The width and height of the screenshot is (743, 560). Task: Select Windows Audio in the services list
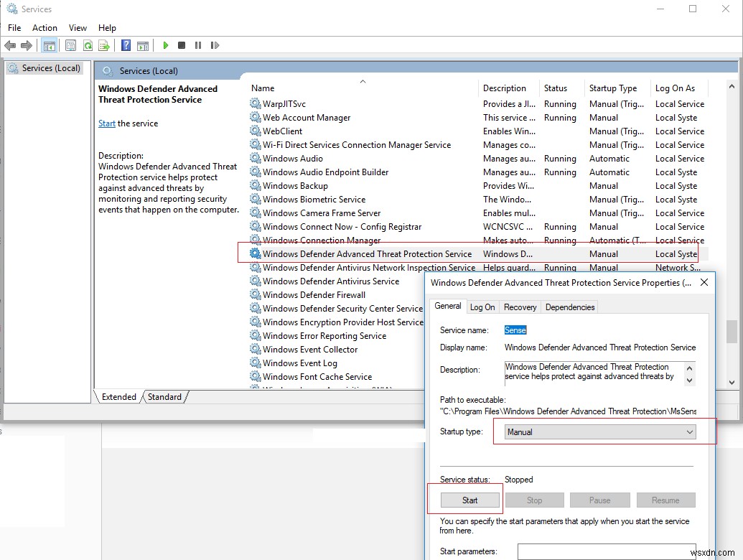tap(293, 158)
